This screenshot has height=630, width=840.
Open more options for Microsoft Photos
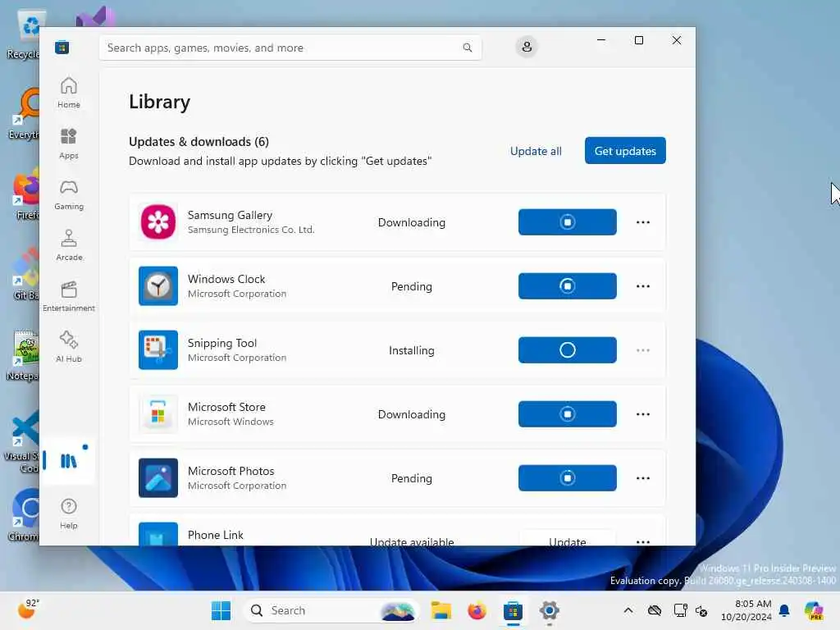[x=643, y=478]
